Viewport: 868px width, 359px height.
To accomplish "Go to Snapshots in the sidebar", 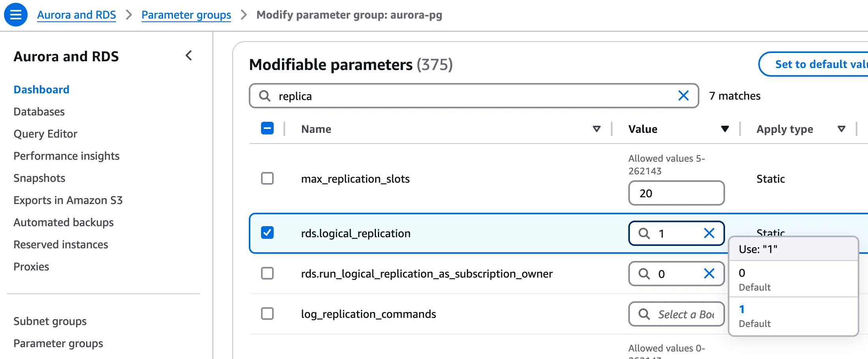I will pos(39,178).
